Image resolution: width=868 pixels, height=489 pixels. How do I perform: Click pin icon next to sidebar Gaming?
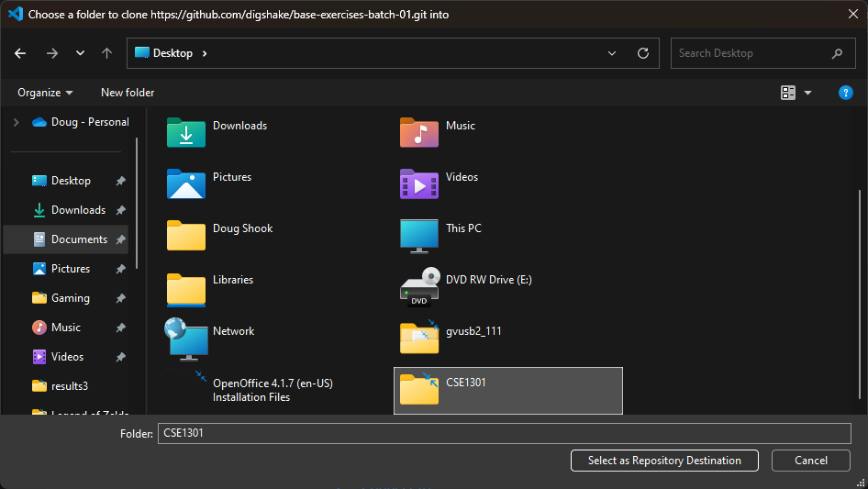point(120,298)
